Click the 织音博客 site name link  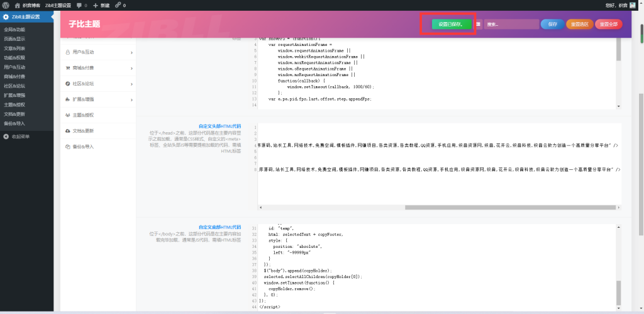[x=31, y=6]
